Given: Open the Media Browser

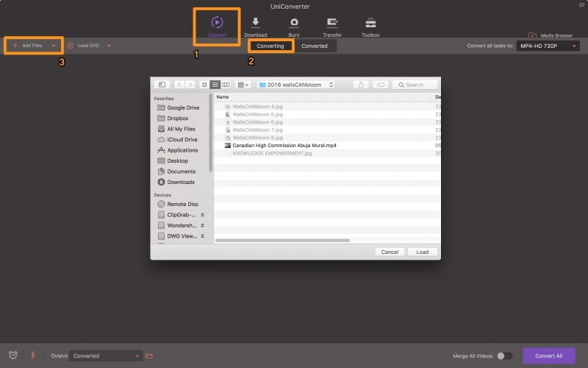Looking at the screenshot, I should (x=551, y=35).
